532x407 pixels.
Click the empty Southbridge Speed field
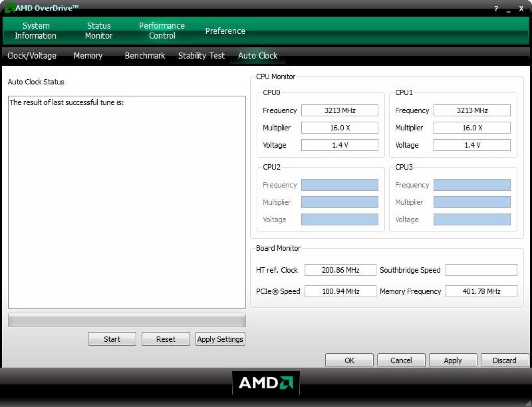coord(481,270)
